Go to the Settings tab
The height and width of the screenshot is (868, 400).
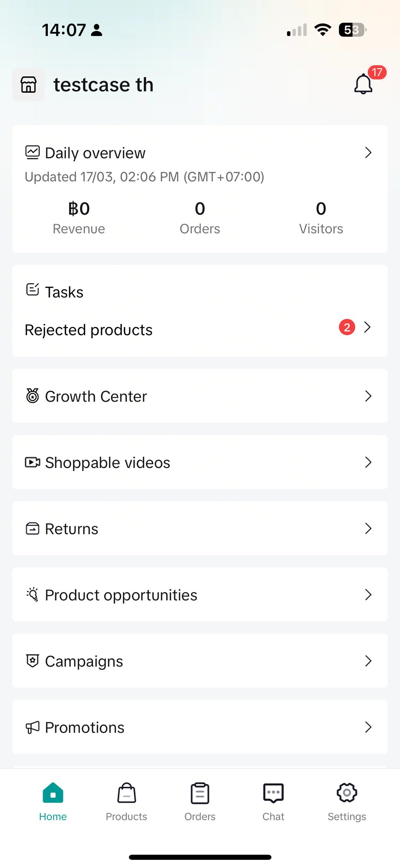(347, 802)
